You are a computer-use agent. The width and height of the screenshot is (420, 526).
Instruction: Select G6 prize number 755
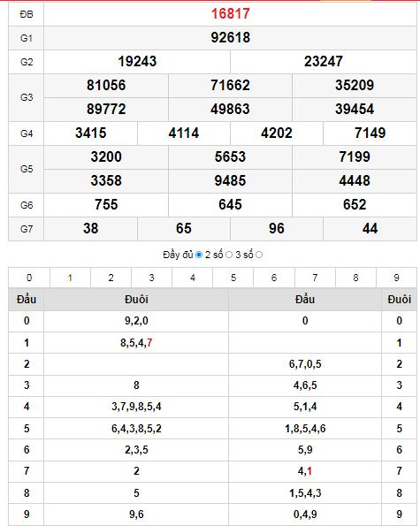pos(106,204)
